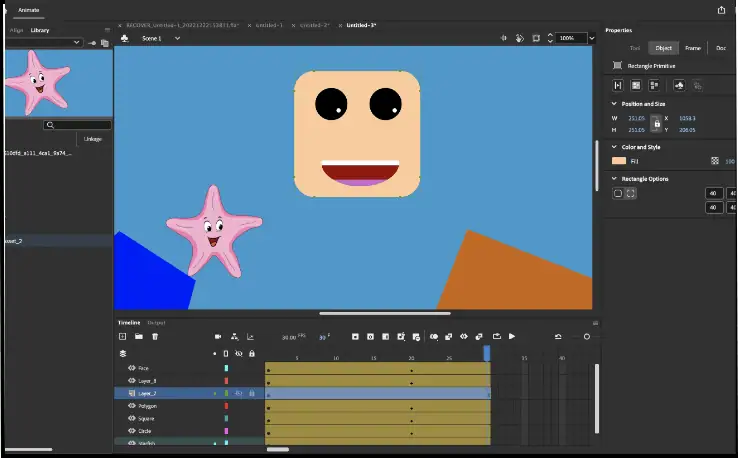The width and height of the screenshot is (738, 458).
Task: Switch to the Frame tab in Properties
Action: (692, 48)
